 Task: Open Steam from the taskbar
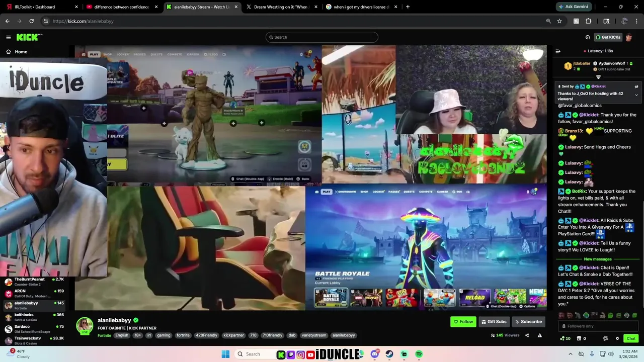(389, 354)
